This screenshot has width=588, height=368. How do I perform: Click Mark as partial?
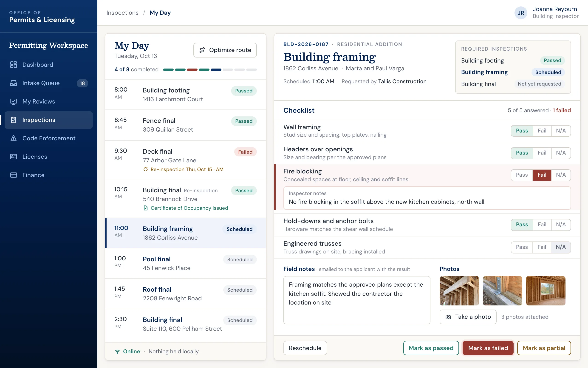[x=544, y=348]
